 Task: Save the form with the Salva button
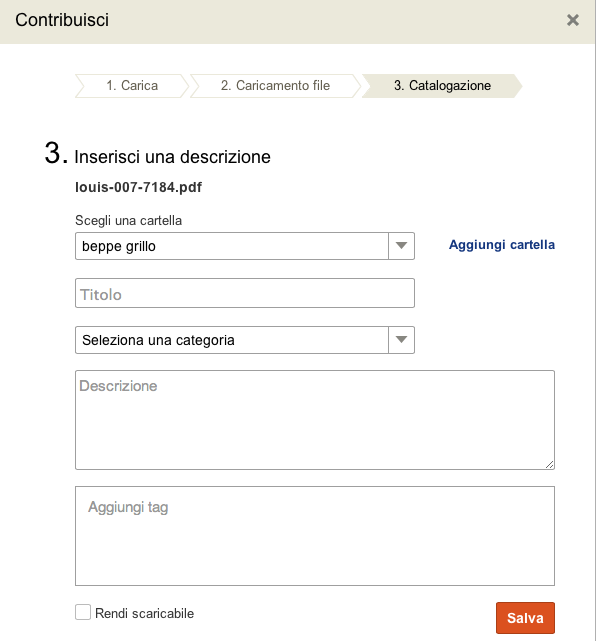tap(525, 618)
